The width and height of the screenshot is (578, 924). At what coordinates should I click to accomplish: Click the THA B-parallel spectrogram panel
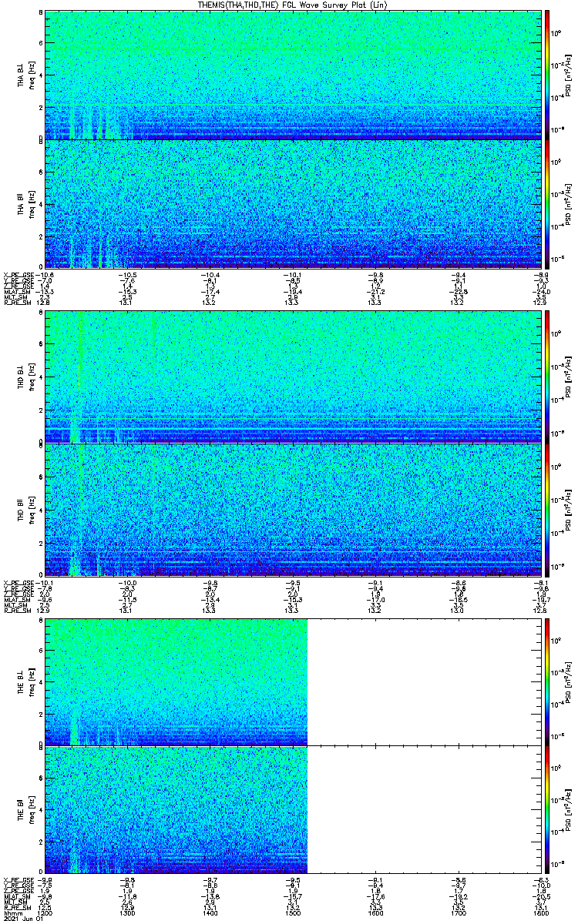coord(293,203)
